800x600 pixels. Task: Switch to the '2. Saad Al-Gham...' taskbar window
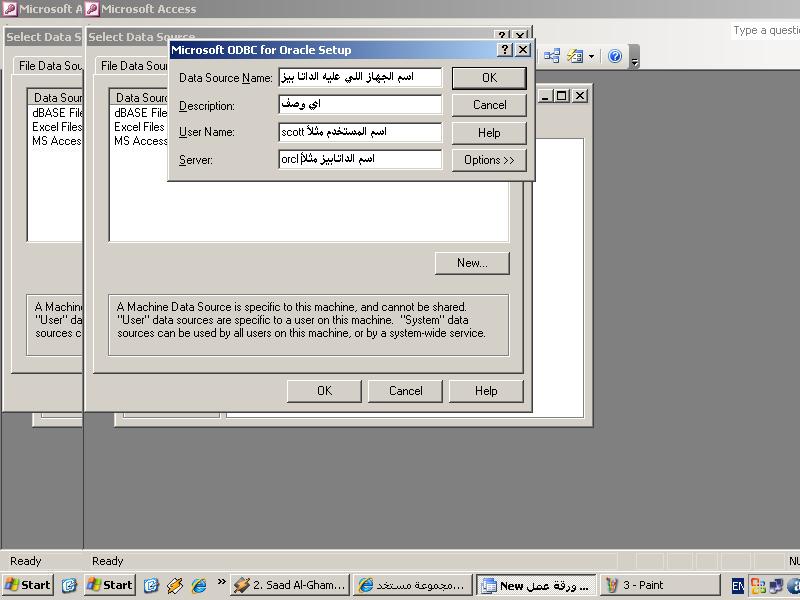pyautogui.click(x=289, y=585)
